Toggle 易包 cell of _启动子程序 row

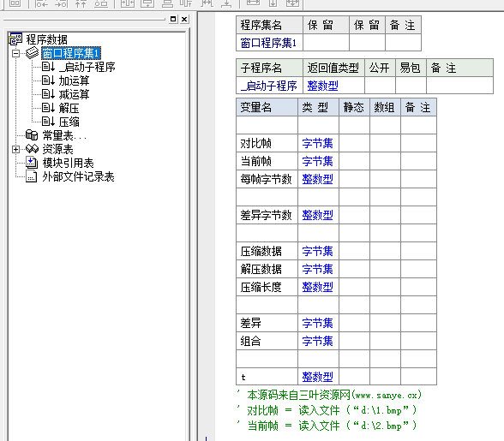(411, 86)
